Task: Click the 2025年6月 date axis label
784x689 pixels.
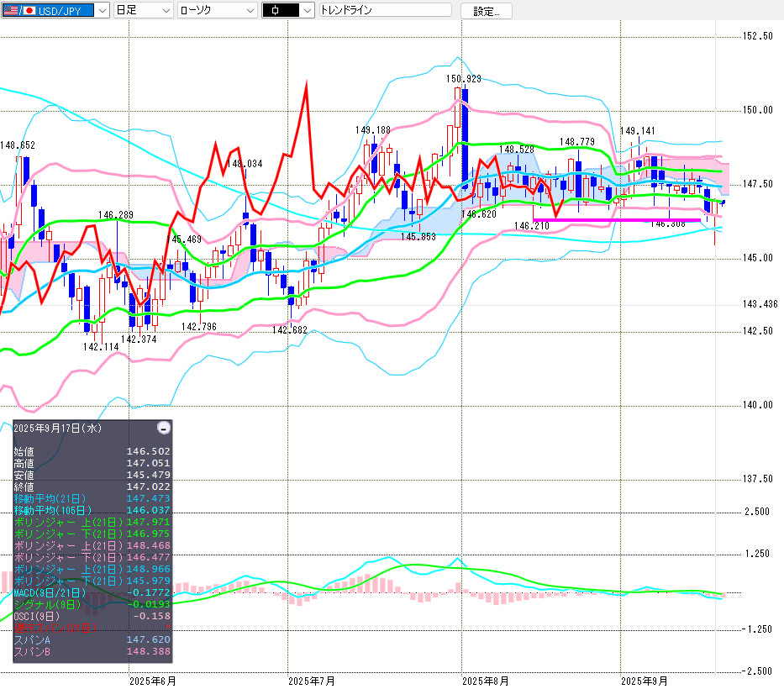Action: pyautogui.click(x=152, y=680)
